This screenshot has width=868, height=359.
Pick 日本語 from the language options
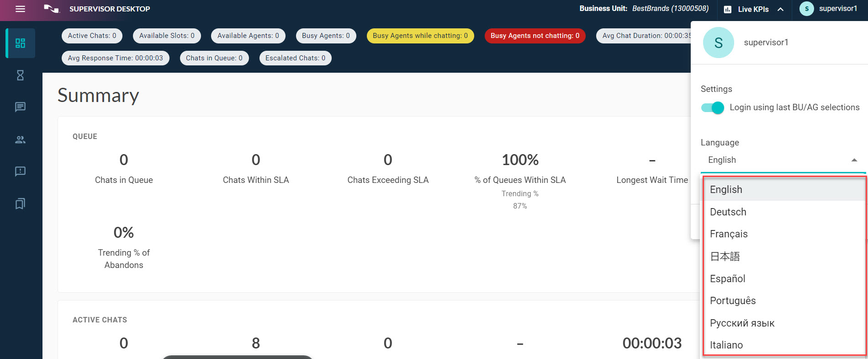click(x=725, y=257)
